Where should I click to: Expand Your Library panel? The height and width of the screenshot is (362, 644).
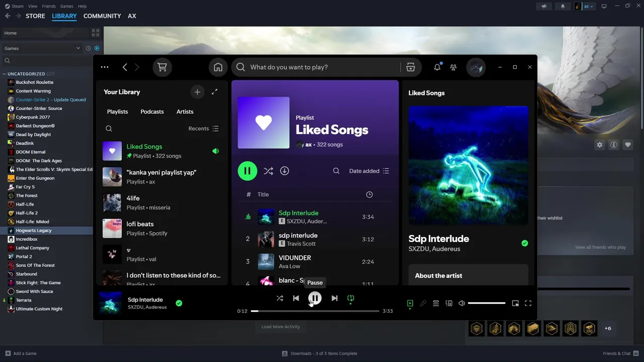pos(214,92)
